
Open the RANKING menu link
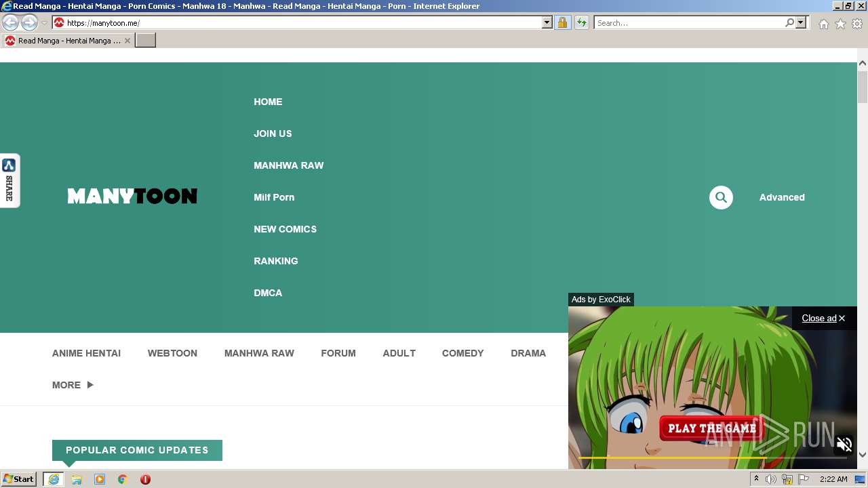275,261
